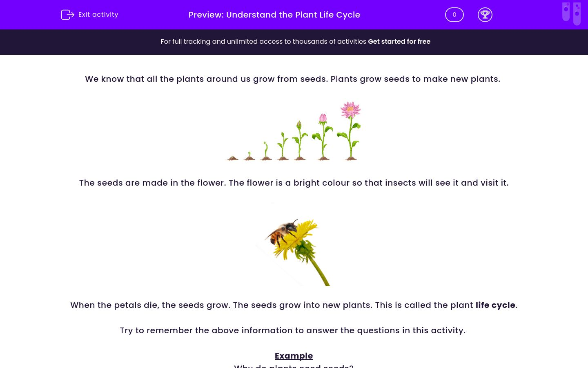Click the sentence about seeds made in the flower
The width and height of the screenshot is (588, 368).
[294, 183]
